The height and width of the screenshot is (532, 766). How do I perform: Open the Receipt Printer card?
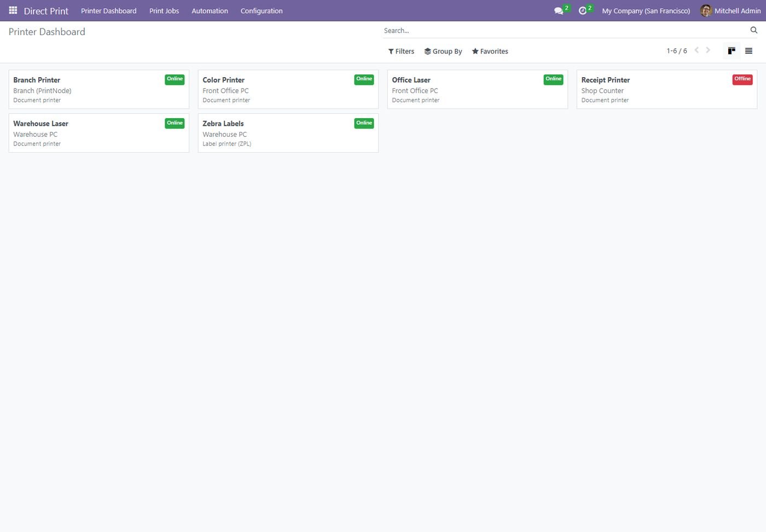[x=667, y=89]
